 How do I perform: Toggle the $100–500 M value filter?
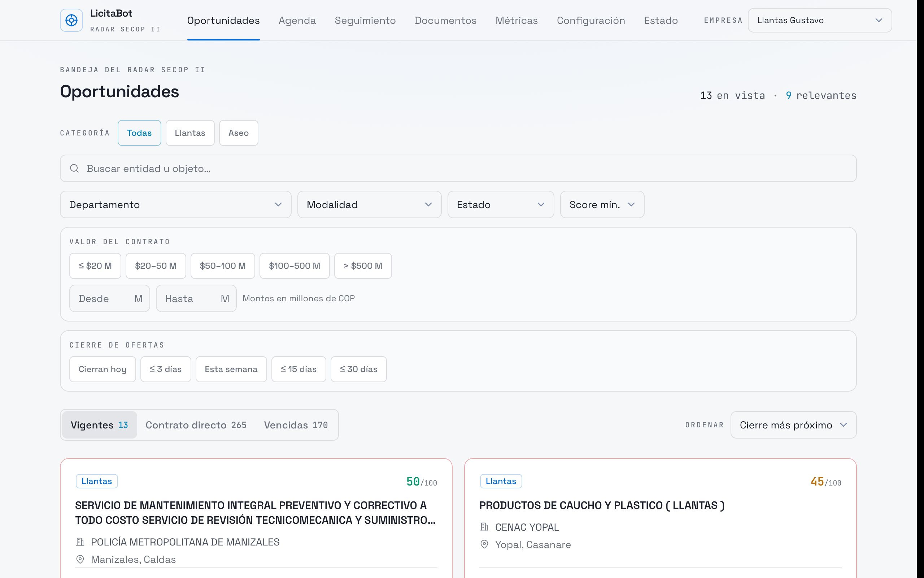pyautogui.click(x=295, y=266)
